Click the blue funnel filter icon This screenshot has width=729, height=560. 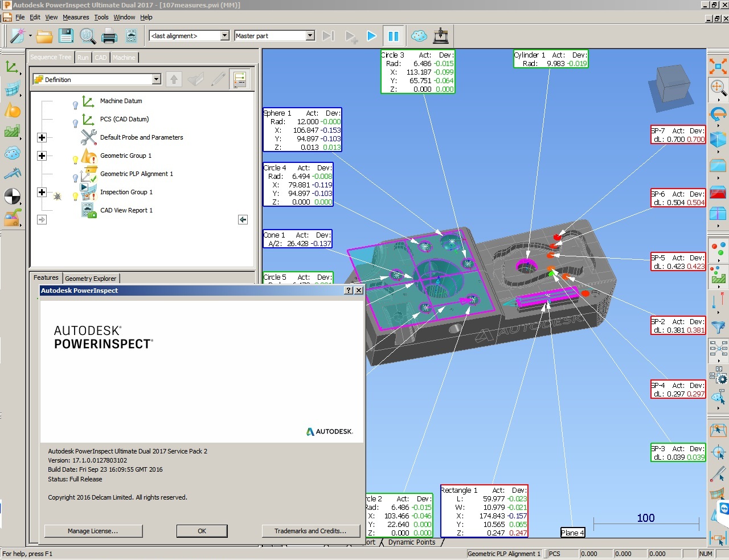pyautogui.click(x=718, y=327)
